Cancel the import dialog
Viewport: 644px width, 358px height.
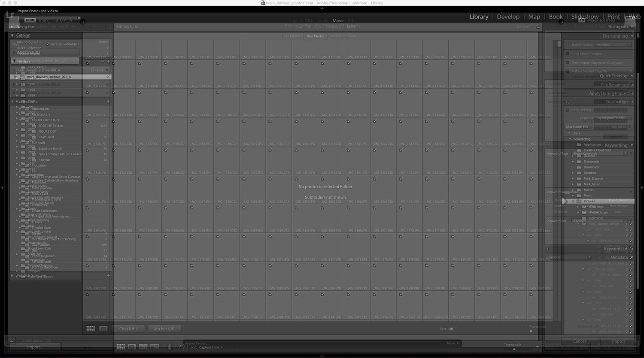pyautogui.click(x=579, y=341)
